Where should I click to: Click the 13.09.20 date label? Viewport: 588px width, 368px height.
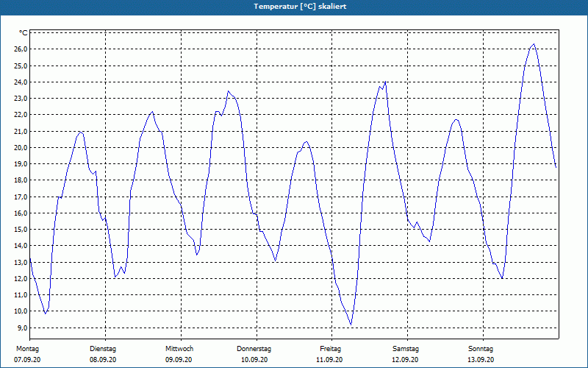pos(481,360)
